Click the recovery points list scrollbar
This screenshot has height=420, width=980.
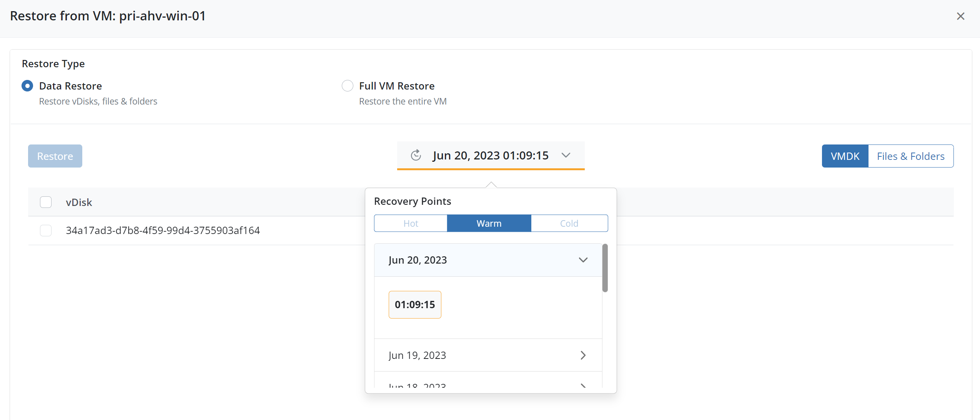(x=605, y=268)
